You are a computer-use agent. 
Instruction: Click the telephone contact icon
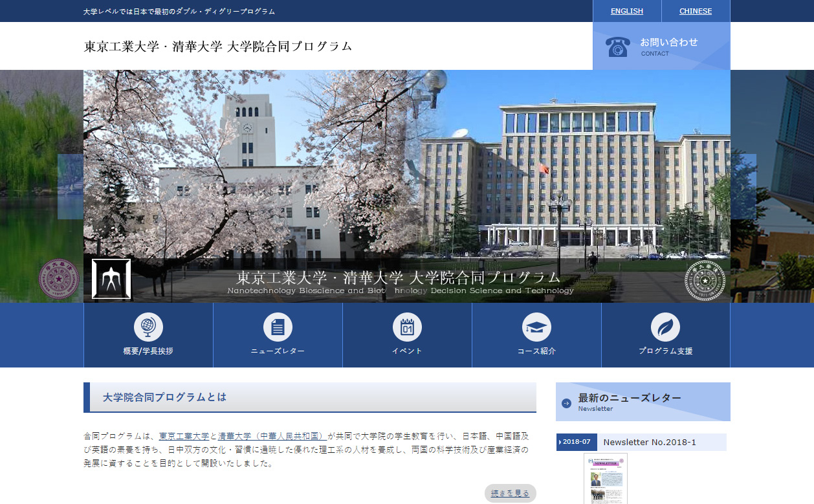[x=618, y=47]
